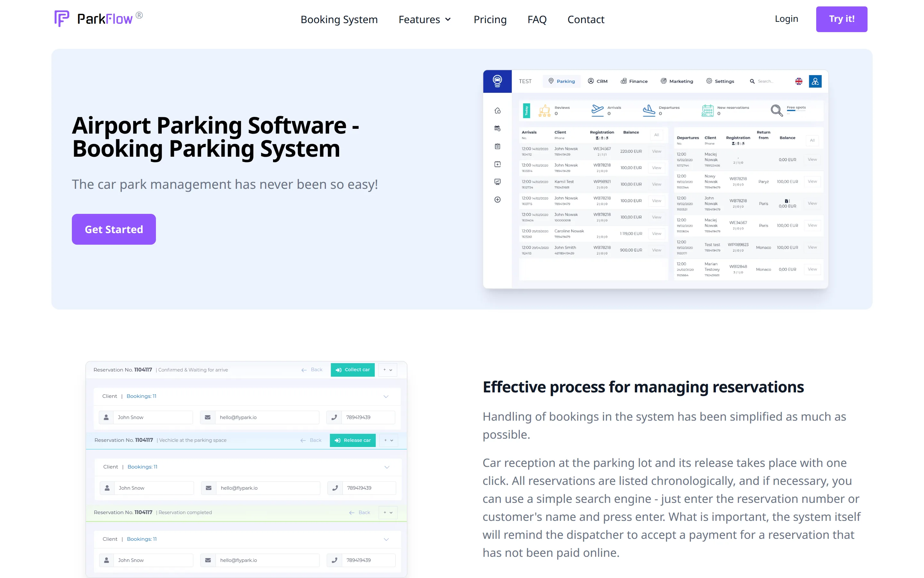Open the Booking System menu item
This screenshot has width=924, height=578.
tap(339, 19)
